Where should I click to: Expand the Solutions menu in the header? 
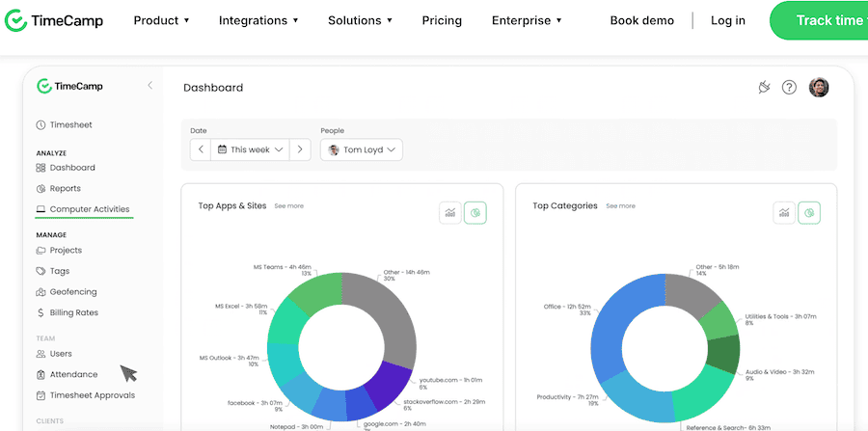[x=360, y=20]
